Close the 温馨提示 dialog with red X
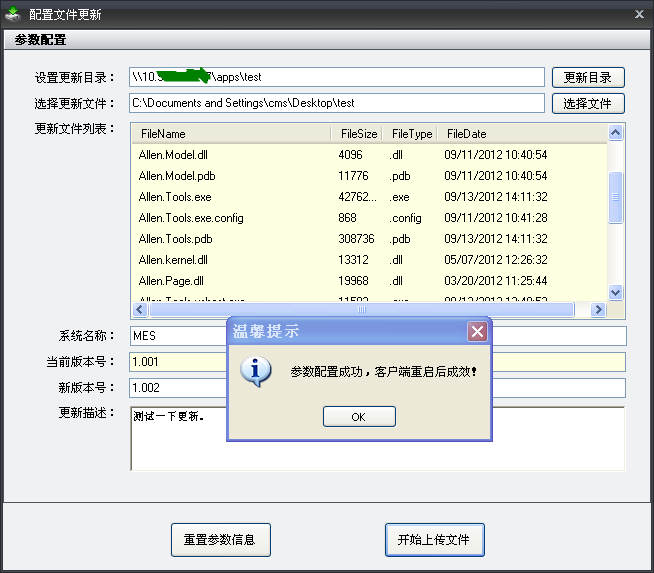 tap(477, 332)
